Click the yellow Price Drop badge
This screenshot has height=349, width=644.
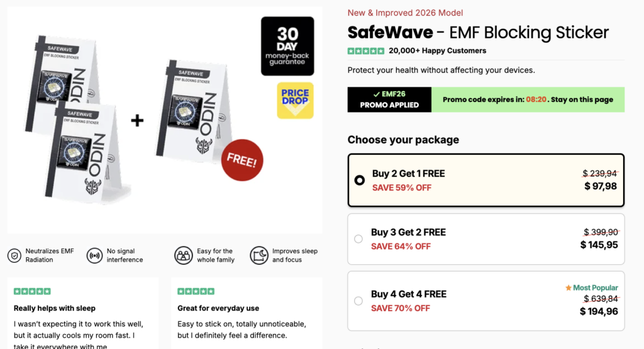[x=295, y=100]
